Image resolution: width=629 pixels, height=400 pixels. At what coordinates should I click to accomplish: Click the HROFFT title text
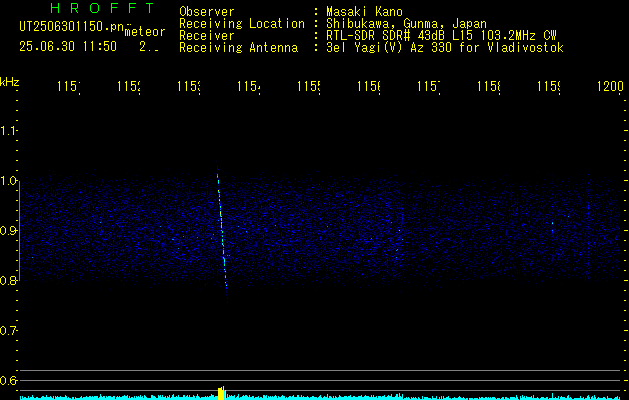tap(103, 8)
